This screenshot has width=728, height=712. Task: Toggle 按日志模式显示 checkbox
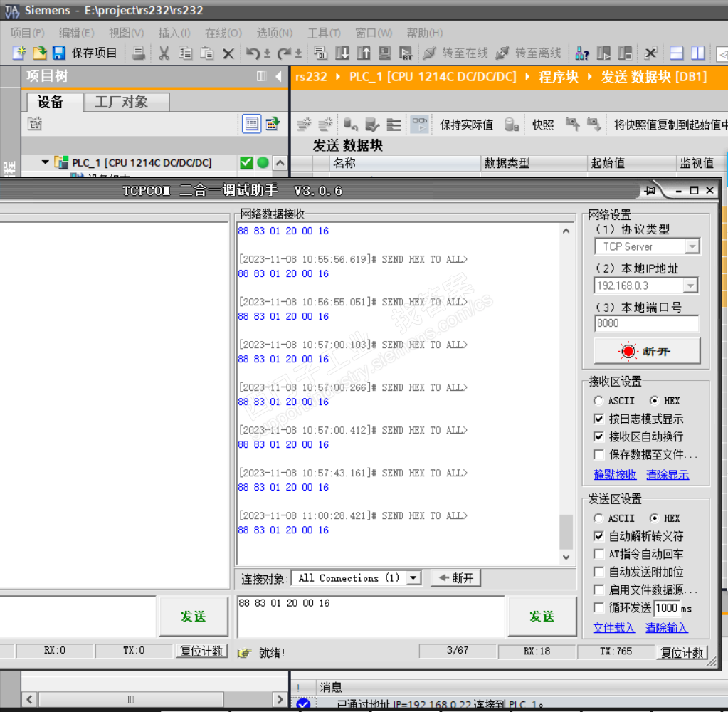pyautogui.click(x=599, y=419)
